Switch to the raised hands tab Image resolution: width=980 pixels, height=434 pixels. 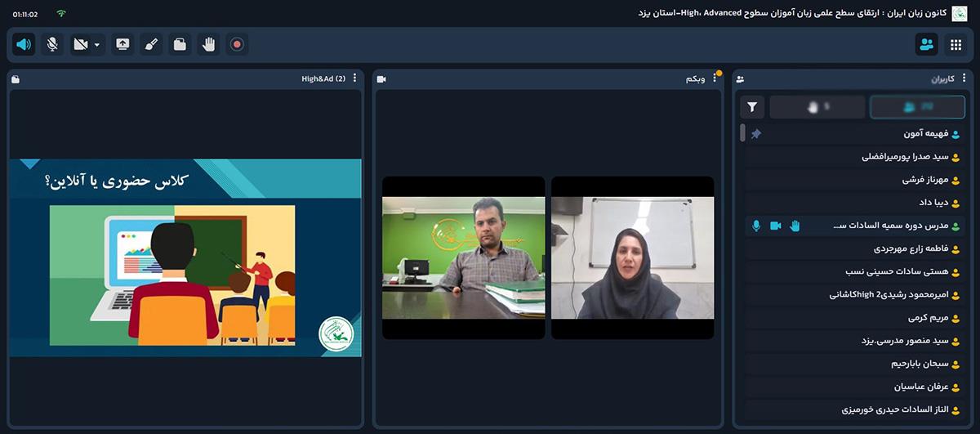(817, 106)
